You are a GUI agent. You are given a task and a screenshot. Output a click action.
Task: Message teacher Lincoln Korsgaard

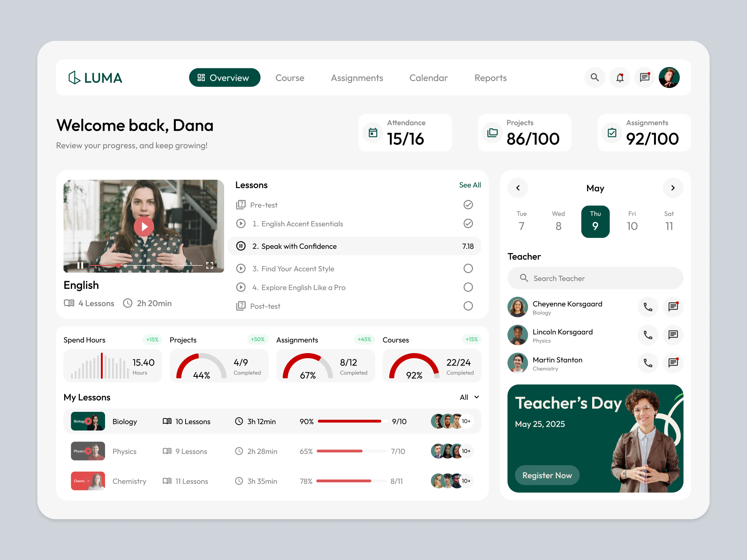pyautogui.click(x=673, y=335)
